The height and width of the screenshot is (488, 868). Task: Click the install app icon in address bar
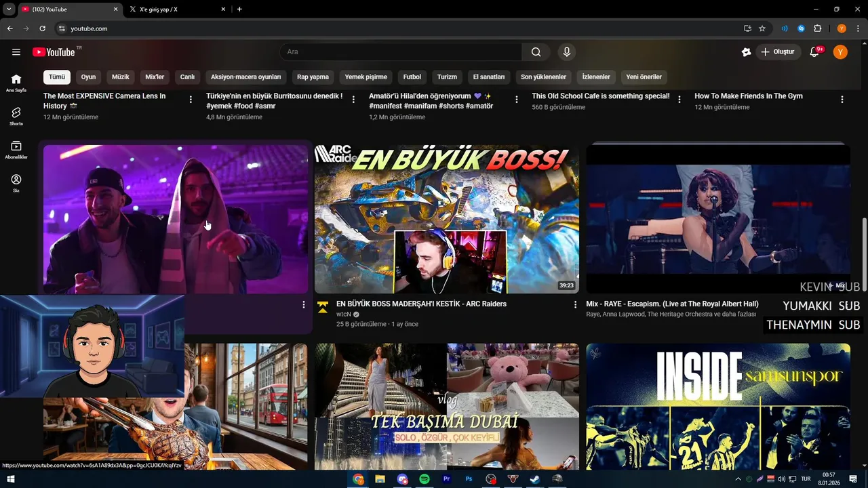click(x=747, y=28)
